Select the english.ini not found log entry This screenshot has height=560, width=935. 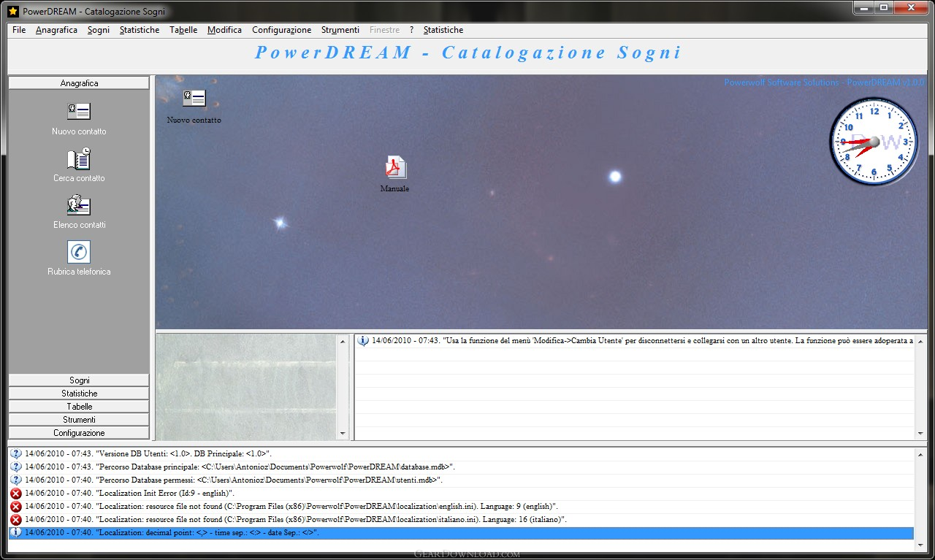pyautogui.click(x=462, y=506)
